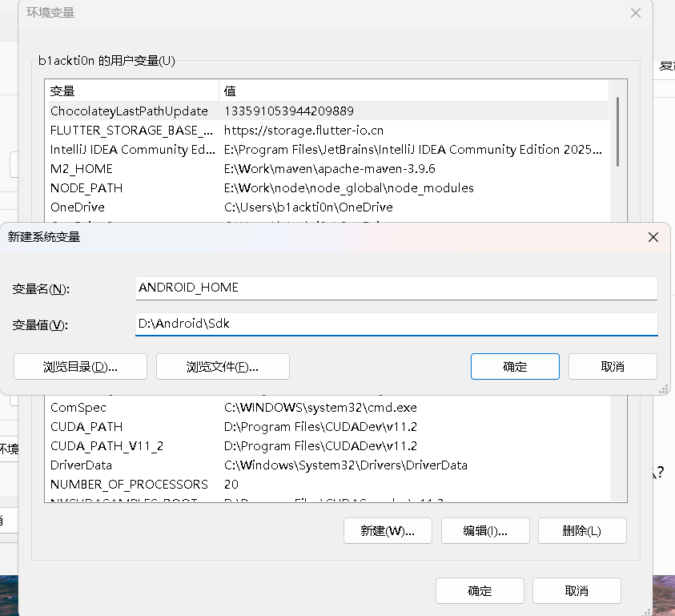
Task: Click the user variables list scrollbar
Action: [617, 132]
